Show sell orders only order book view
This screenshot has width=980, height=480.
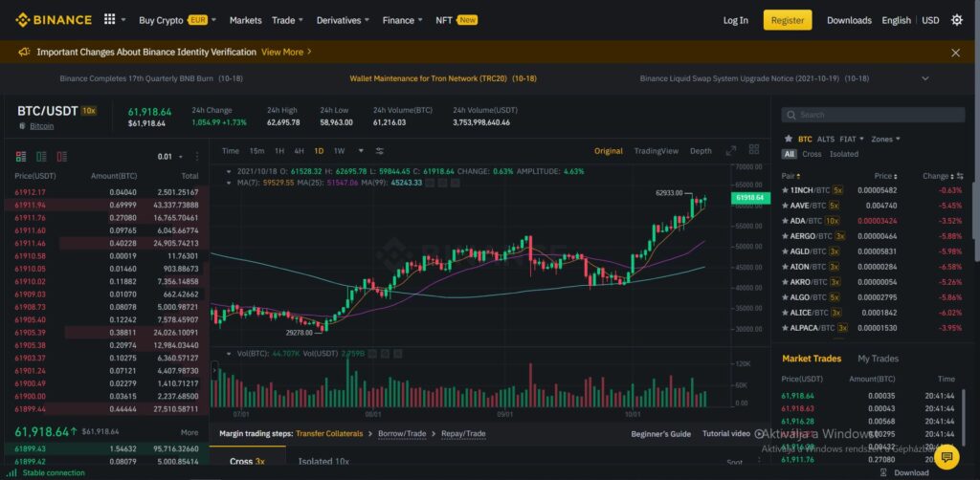(62, 156)
